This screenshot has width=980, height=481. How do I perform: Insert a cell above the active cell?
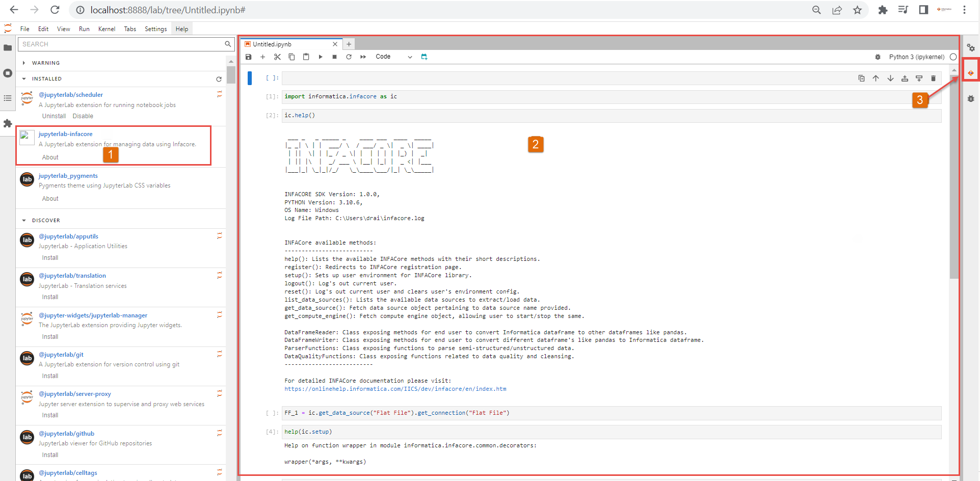point(905,78)
